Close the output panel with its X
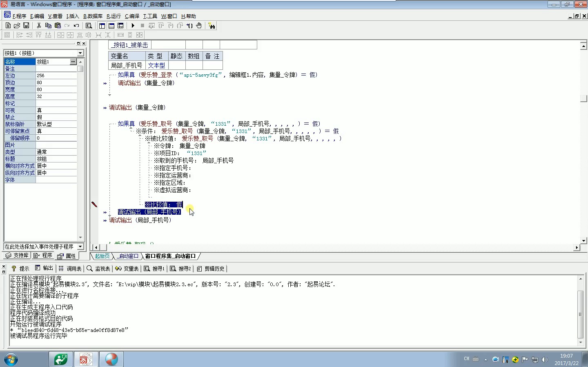This screenshot has height=367, width=588. click(x=4, y=267)
